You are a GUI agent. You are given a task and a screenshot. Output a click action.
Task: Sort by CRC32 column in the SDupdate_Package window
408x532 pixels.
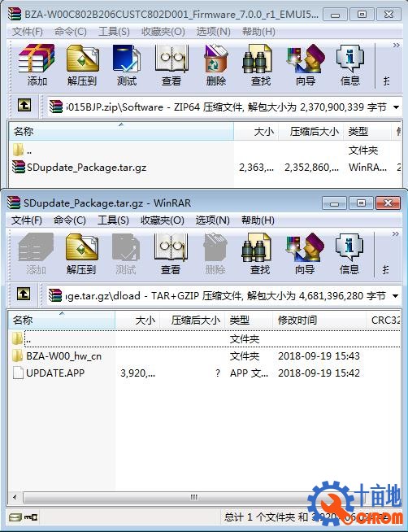(384, 320)
